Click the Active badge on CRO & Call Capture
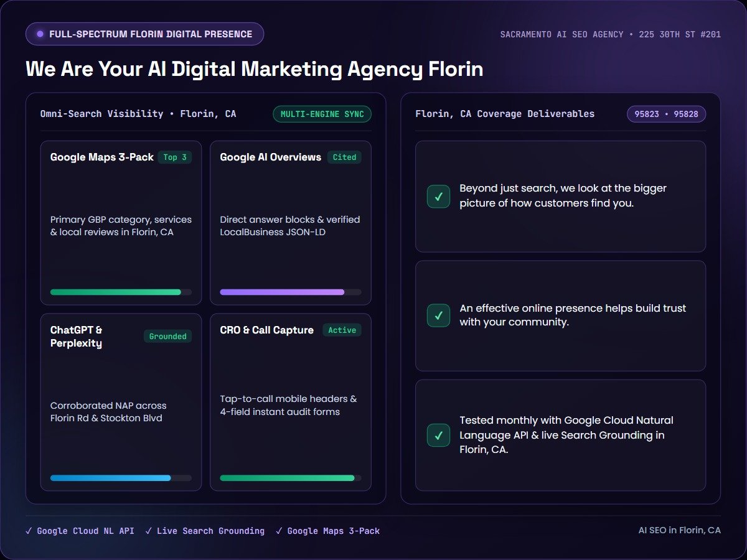Image resolution: width=747 pixels, height=560 pixels. [x=342, y=330]
